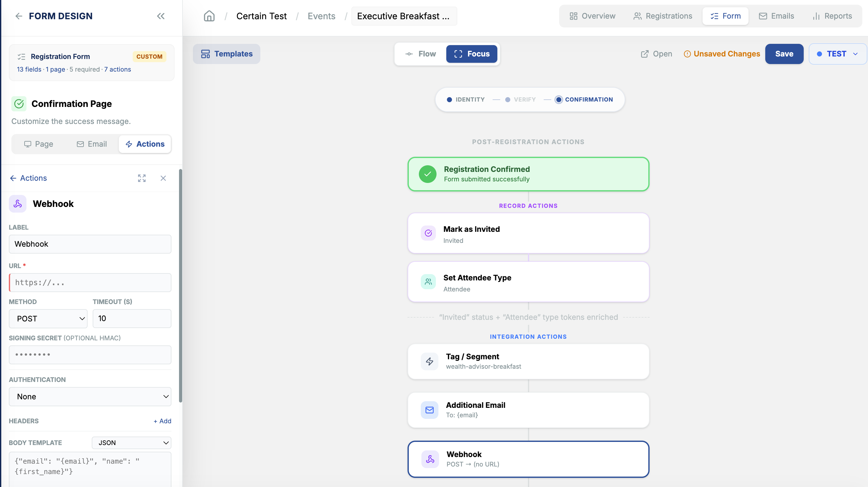The height and width of the screenshot is (487, 868).
Task: Open the form in new window
Action: 657,54
